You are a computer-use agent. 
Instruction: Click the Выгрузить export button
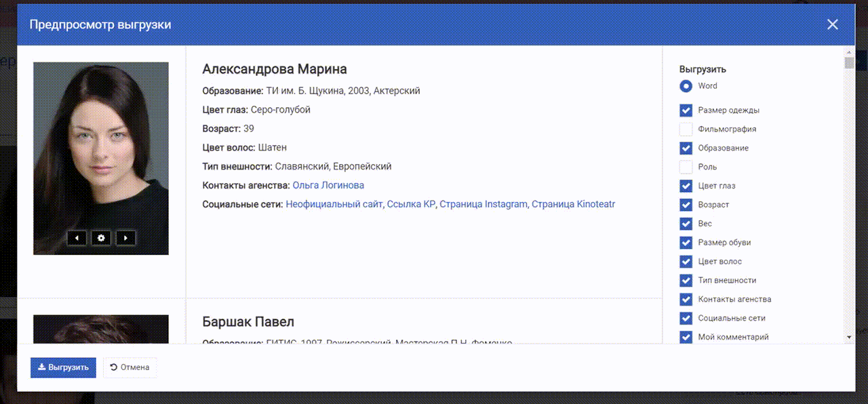point(63,367)
